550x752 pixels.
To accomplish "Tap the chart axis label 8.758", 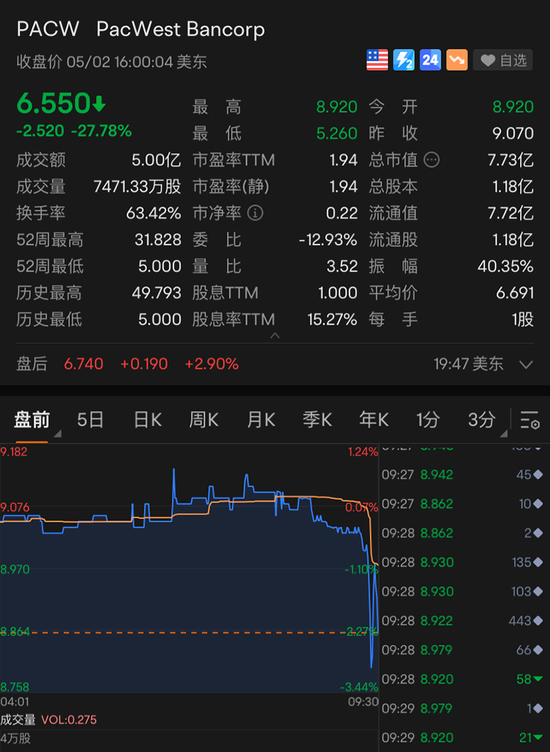I will [x=15, y=687].
